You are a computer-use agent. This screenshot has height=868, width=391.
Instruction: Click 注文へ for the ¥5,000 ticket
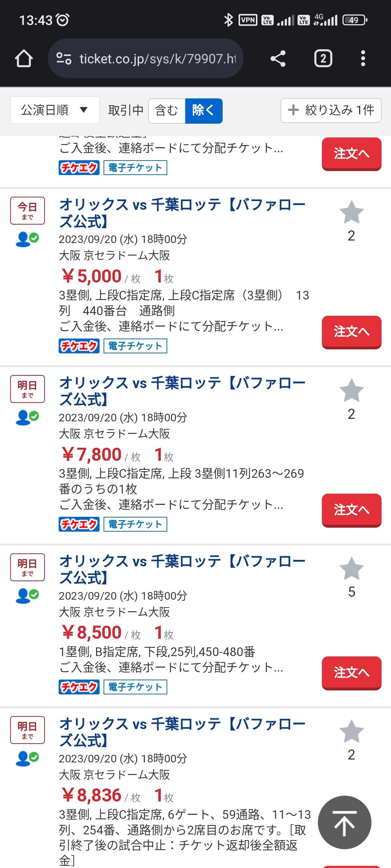(352, 332)
